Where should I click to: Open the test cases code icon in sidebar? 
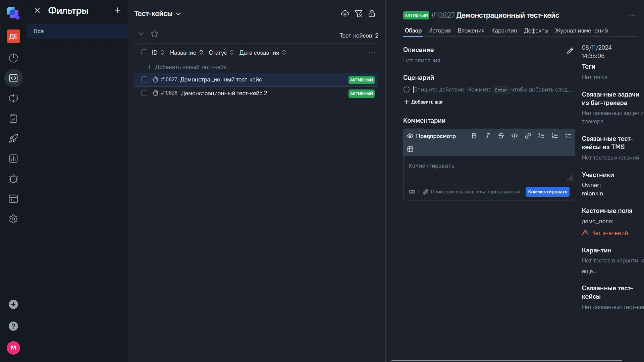click(x=13, y=78)
